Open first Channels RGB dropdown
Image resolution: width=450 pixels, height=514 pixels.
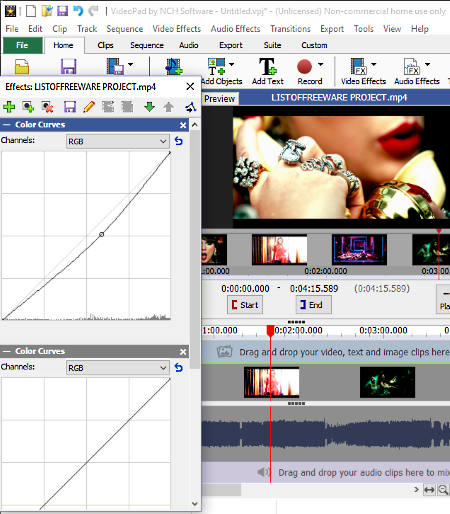[118, 141]
